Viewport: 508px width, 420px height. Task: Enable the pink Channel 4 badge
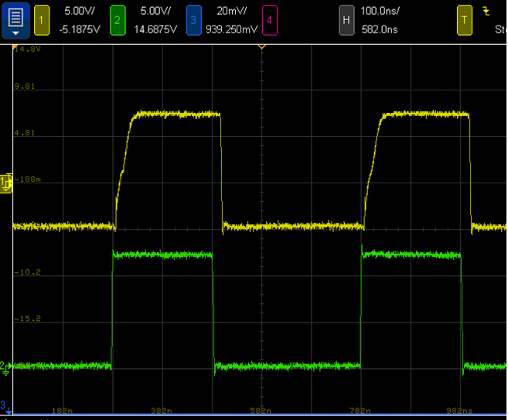[x=268, y=20]
